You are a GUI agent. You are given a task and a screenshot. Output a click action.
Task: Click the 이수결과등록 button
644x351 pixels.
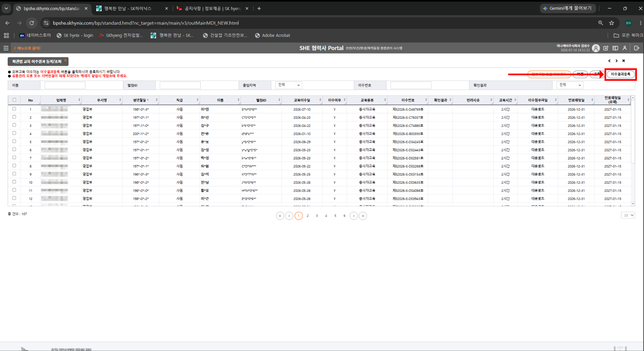coord(621,74)
